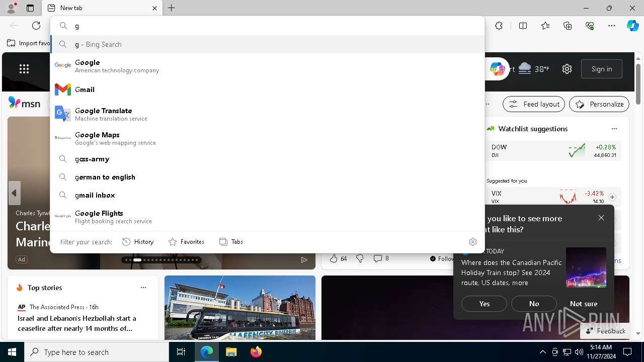Launch Firefox from the taskbar
This screenshot has width=644, height=362.
coord(256,352)
